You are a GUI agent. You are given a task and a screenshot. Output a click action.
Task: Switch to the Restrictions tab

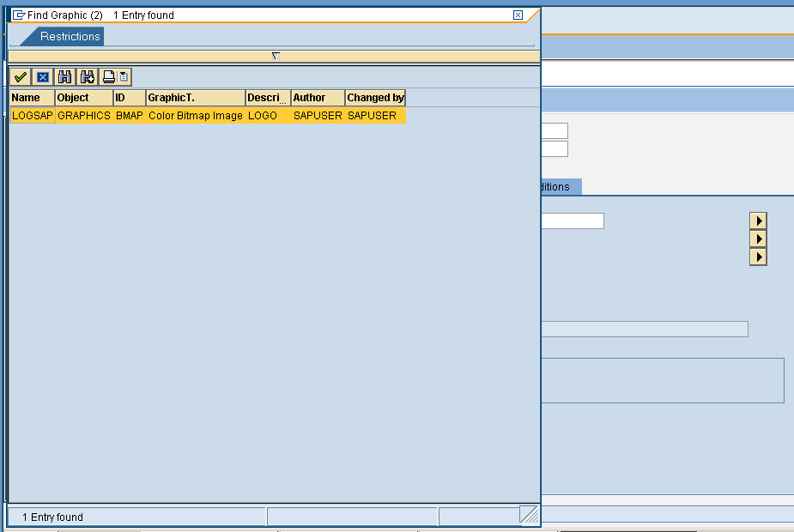click(x=70, y=36)
